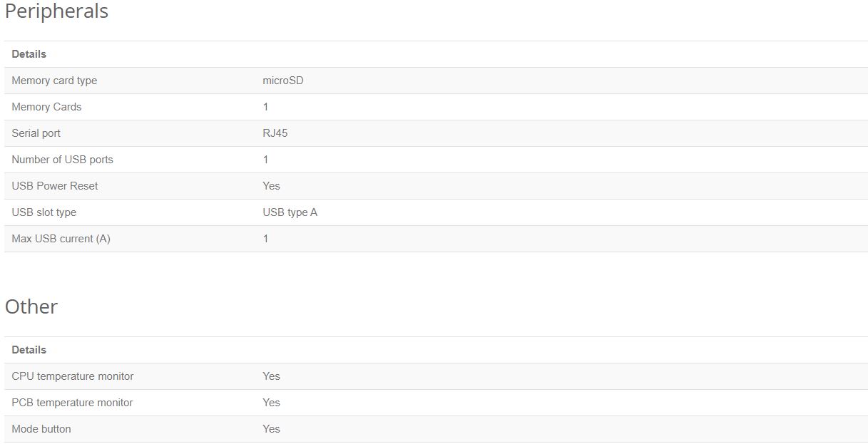The image size is (868, 444).
Task: Click the RJ45 value
Action: (275, 133)
